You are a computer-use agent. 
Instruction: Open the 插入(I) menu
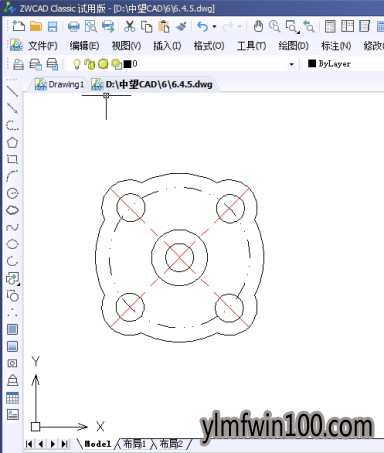(167, 46)
